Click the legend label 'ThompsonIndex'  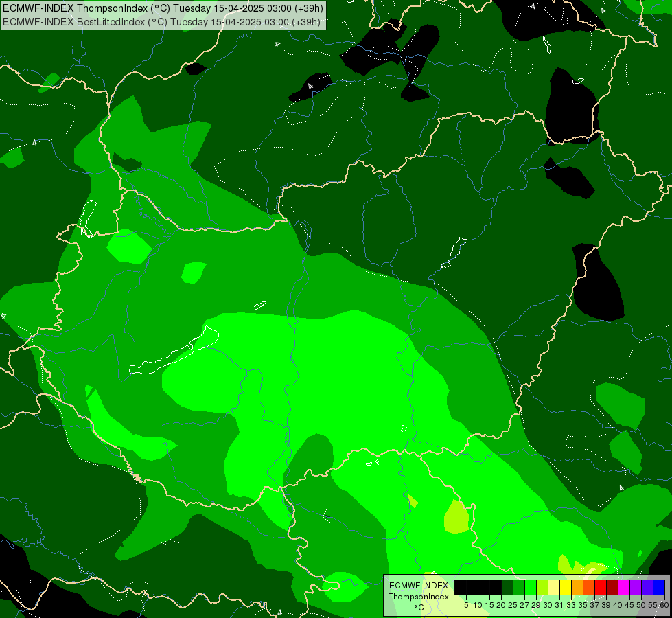[419, 597]
